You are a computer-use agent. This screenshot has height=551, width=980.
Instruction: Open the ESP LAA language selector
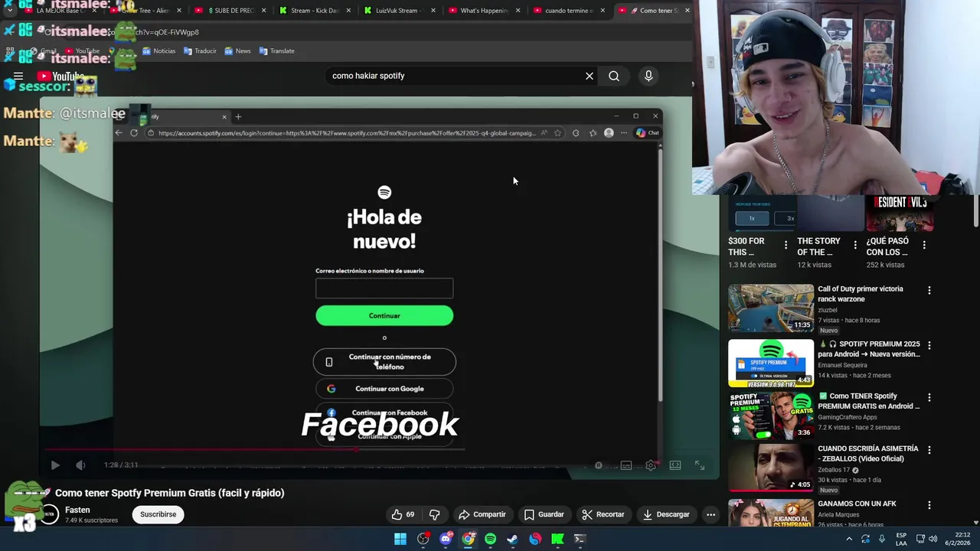[x=902, y=539]
